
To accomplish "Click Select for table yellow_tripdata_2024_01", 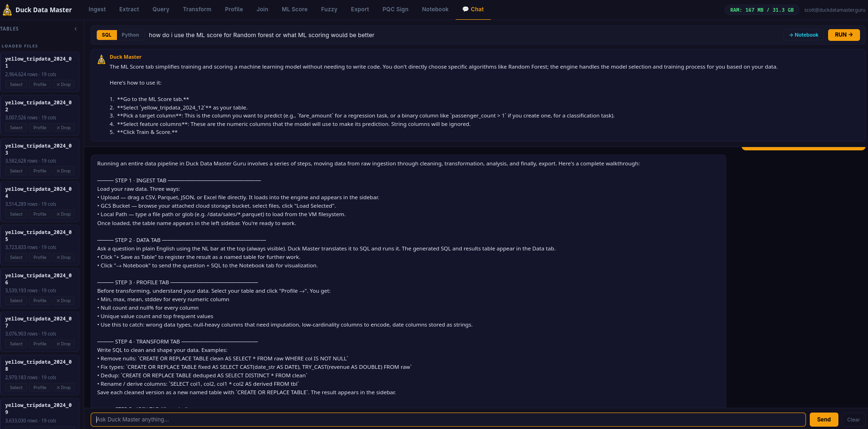I will [x=16, y=85].
